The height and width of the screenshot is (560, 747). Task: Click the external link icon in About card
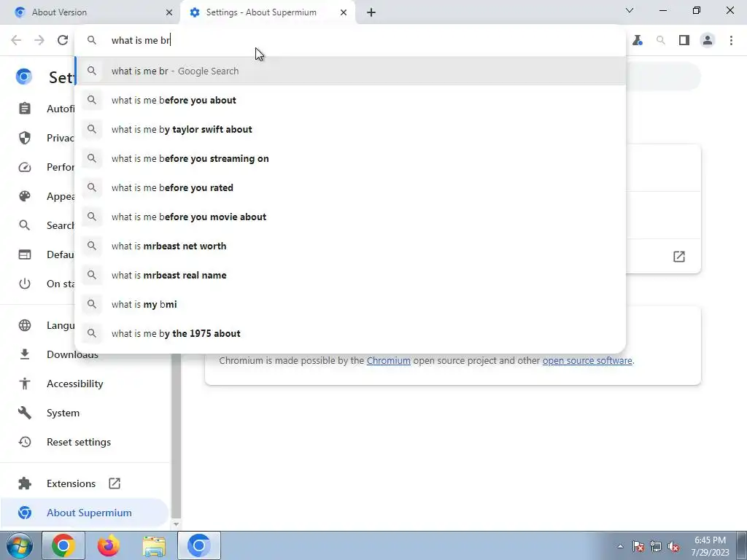pos(679,257)
